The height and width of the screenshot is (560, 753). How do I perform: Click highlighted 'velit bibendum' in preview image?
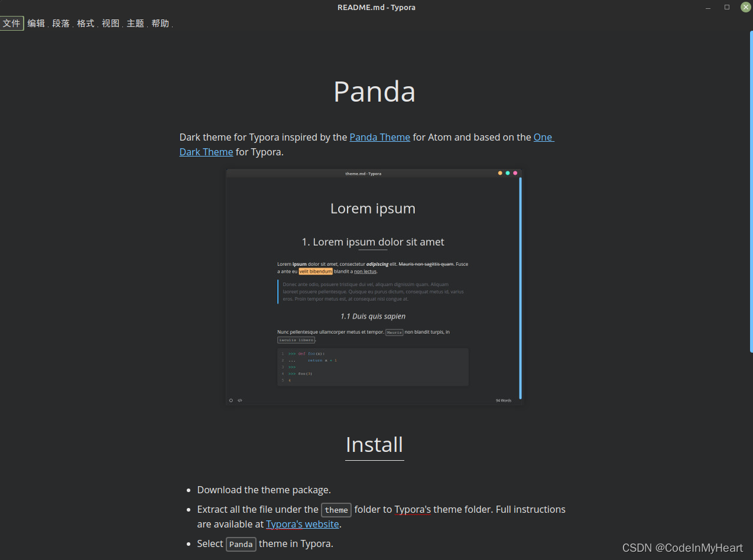(316, 271)
